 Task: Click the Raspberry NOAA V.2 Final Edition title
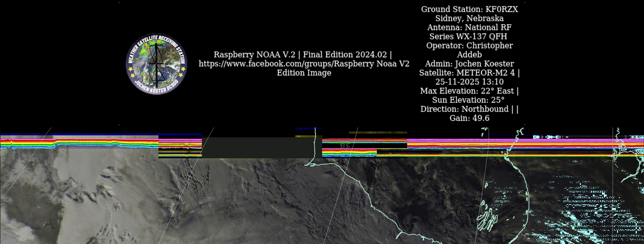[x=303, y=54]
